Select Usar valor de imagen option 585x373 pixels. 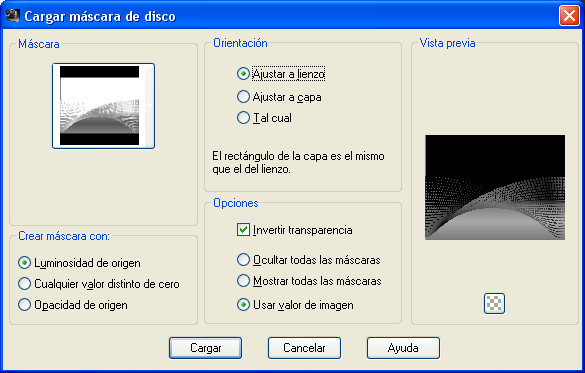point(243,305)
